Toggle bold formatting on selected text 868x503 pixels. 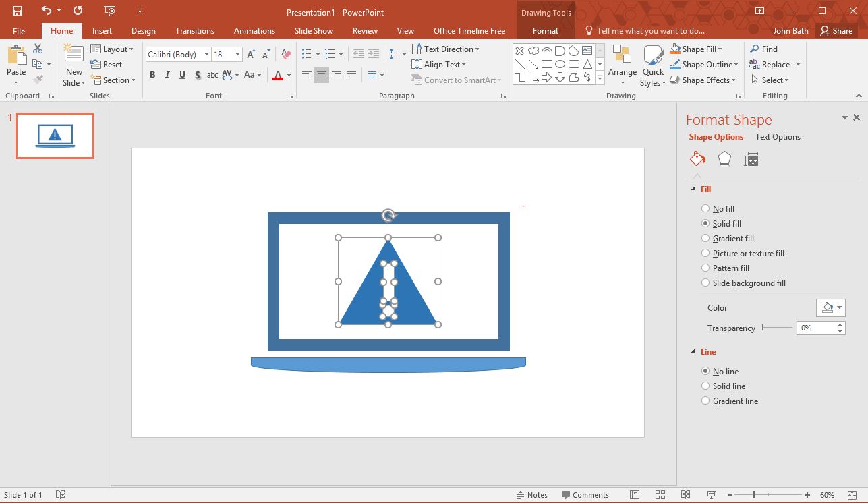(152, 75)
